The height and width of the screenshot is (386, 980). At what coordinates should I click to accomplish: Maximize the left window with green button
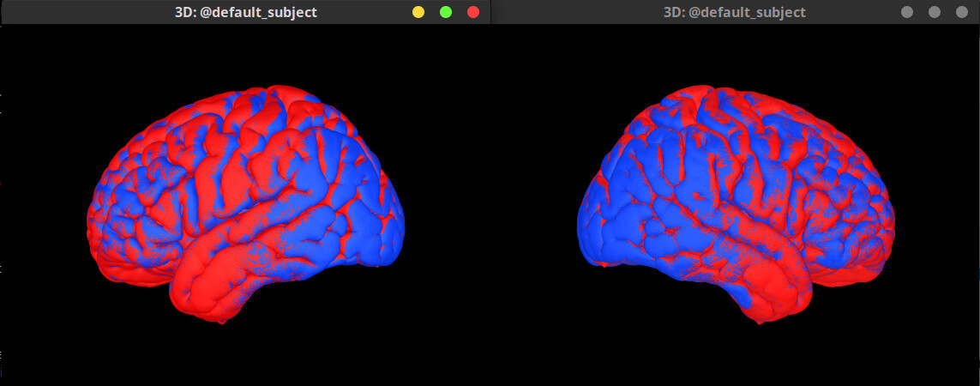(445, 12)
